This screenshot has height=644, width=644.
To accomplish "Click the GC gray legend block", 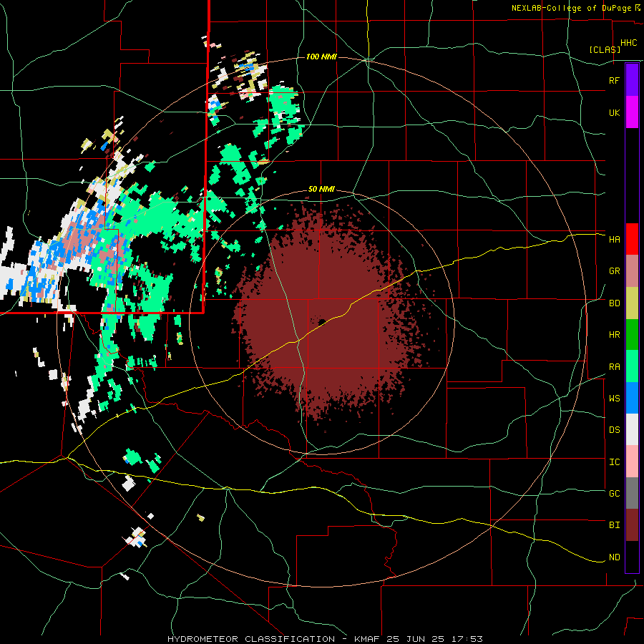I will (632, 493).
